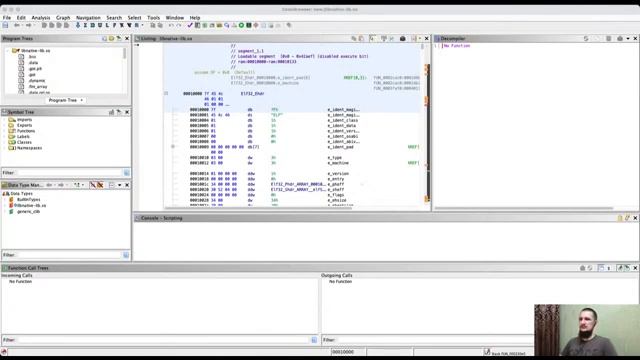Click the Function Call Trees refresh icon
This screenshot has width=640, height=360.
(x=590, y=268)
